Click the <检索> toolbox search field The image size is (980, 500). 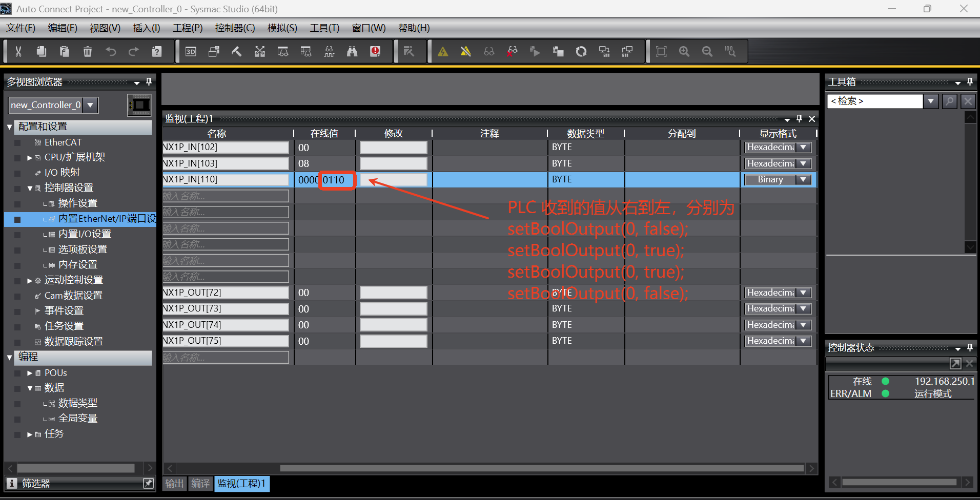coord(875,101)
